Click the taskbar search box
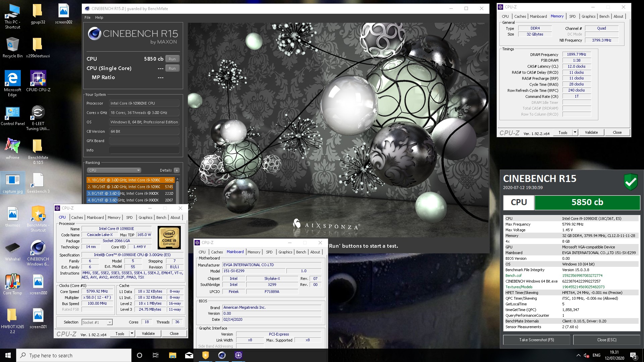The width and height of the screenshot is (644, 362). pyautogui.click(x=74, y=355)
